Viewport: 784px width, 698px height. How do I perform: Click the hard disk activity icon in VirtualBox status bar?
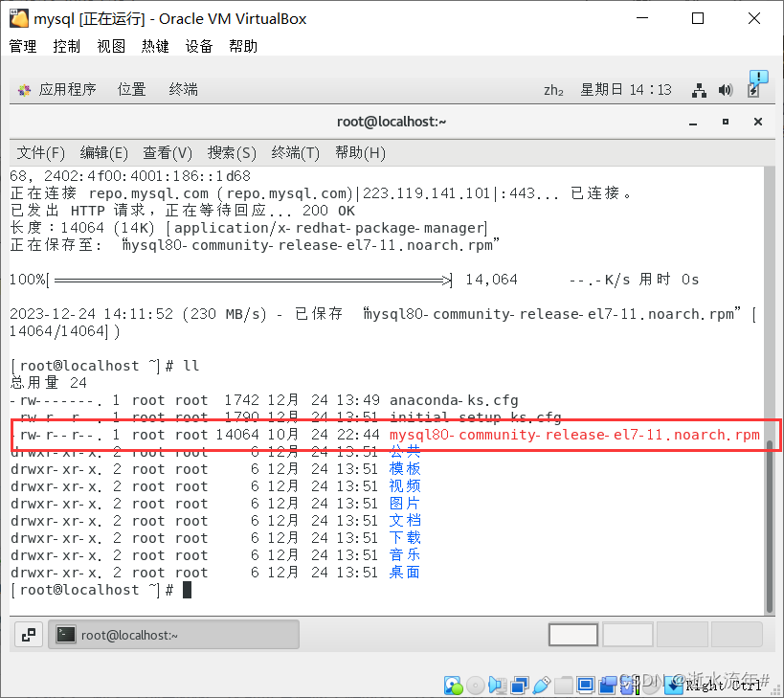tap(453, 685)
